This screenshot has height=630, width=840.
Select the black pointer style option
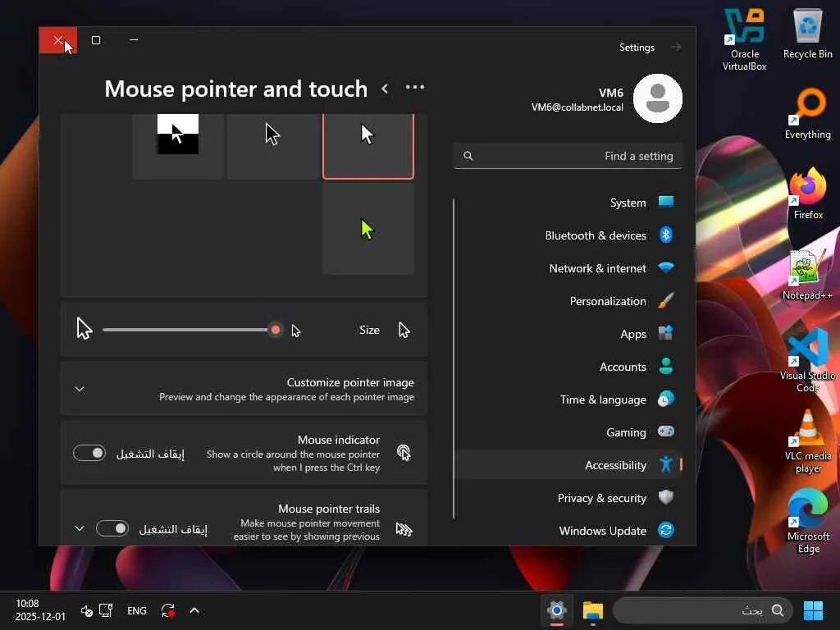(x=272, y=146)
